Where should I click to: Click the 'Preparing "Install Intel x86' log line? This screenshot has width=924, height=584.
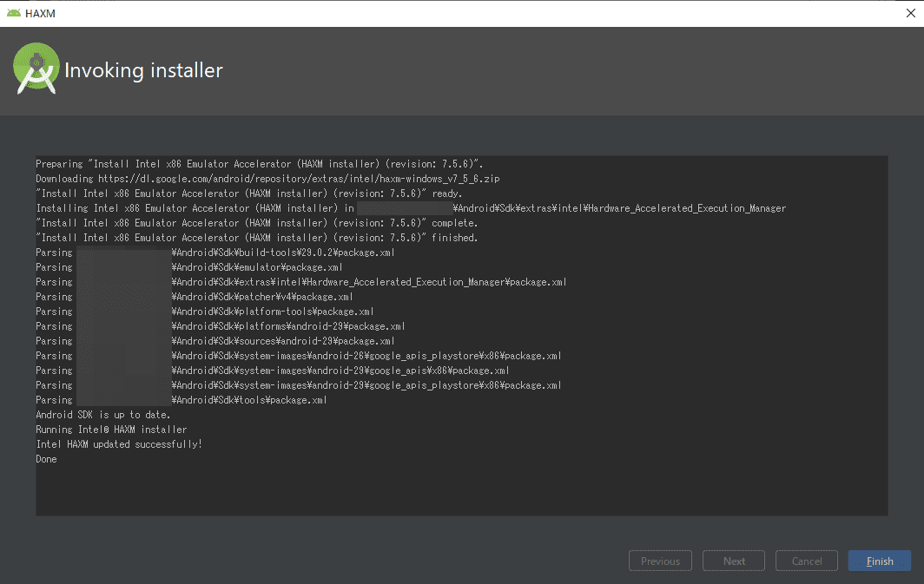[x=260, y=164]
